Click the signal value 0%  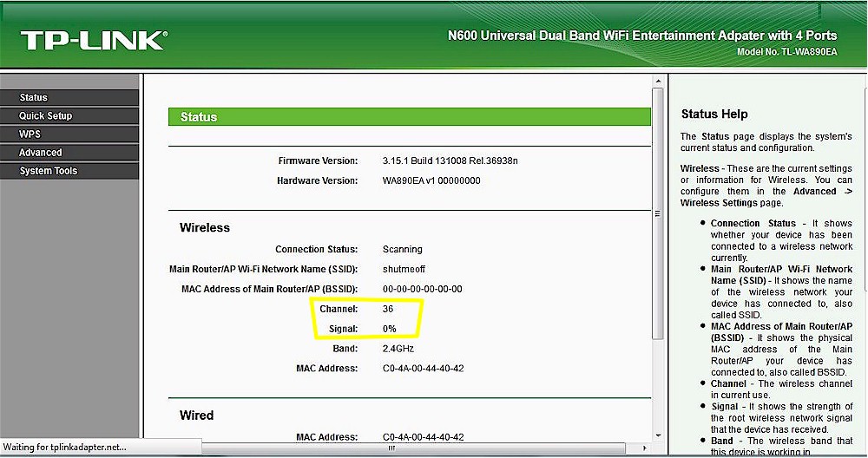click(390, 329)
